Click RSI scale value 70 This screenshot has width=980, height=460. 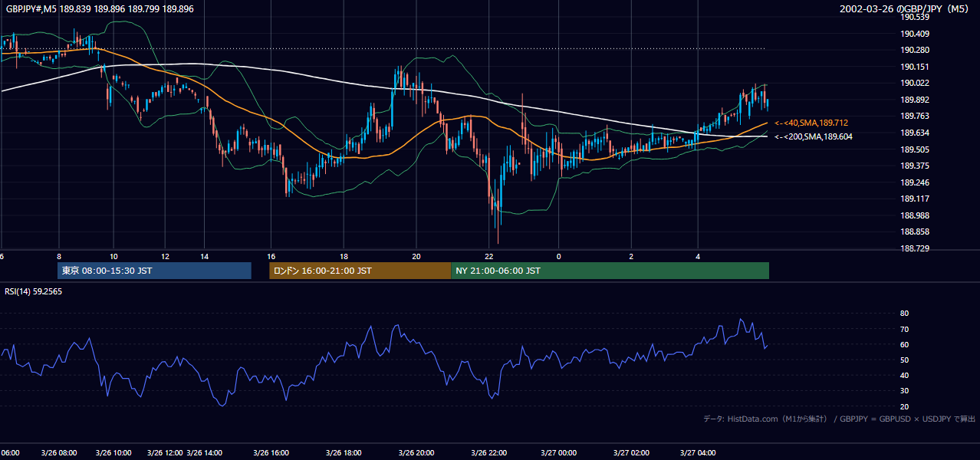pos(904,329)
